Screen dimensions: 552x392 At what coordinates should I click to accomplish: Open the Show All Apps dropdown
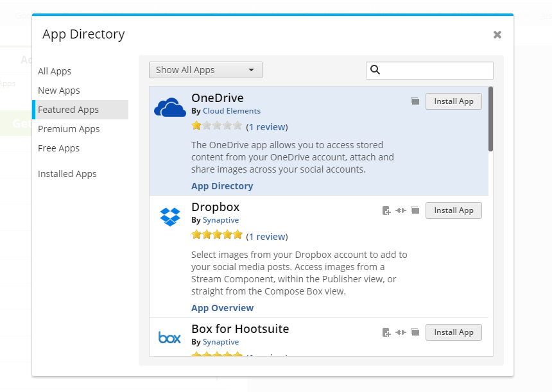click(205, 70)
